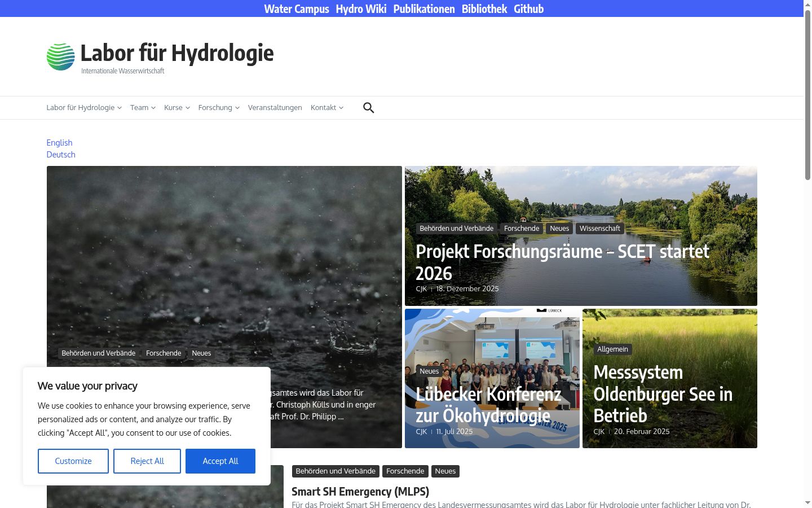Open Hydro Wiki in the top bar

coord(361,8)
